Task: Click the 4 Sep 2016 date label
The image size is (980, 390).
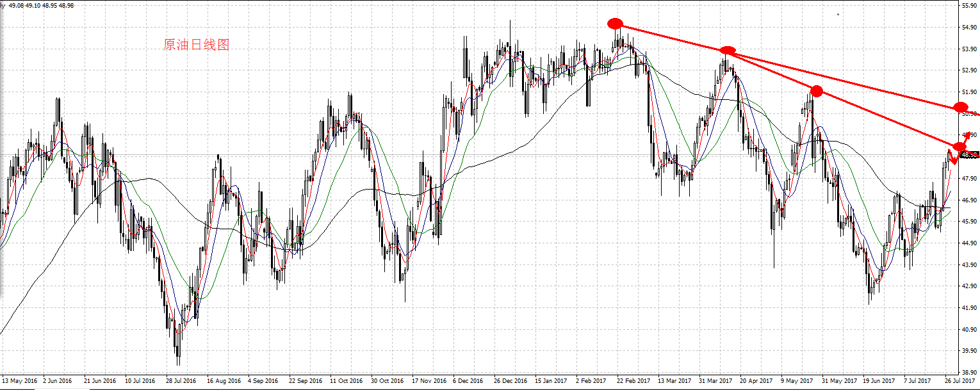Action: point(263,380)
